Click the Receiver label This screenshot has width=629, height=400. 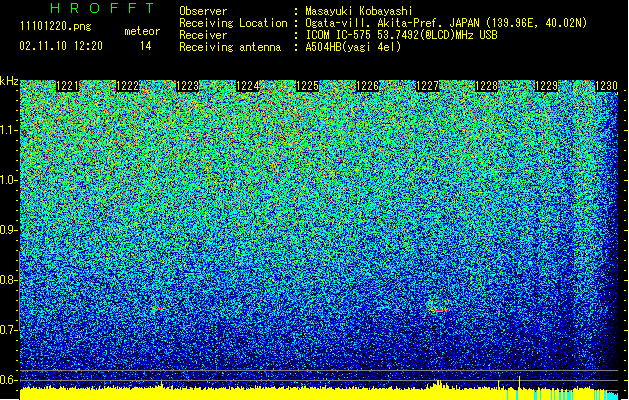[203, 35]
